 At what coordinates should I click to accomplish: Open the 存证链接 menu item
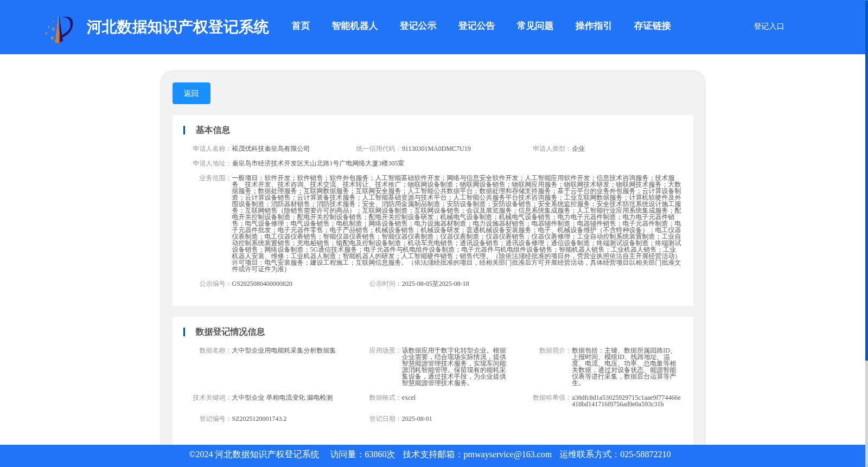click(653, 26)
